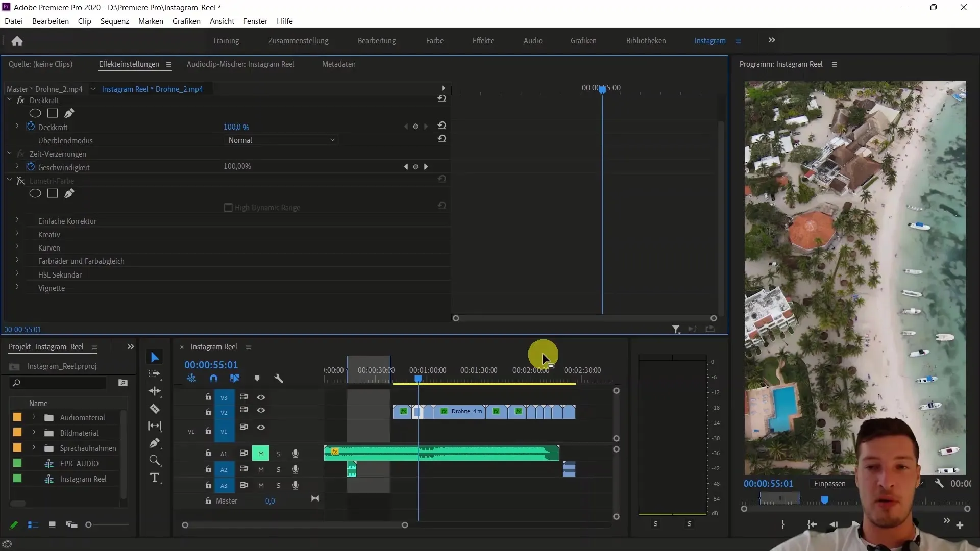Step back one frame in Program monitor
The image size is (980, 551).
[x=834, y=525]
